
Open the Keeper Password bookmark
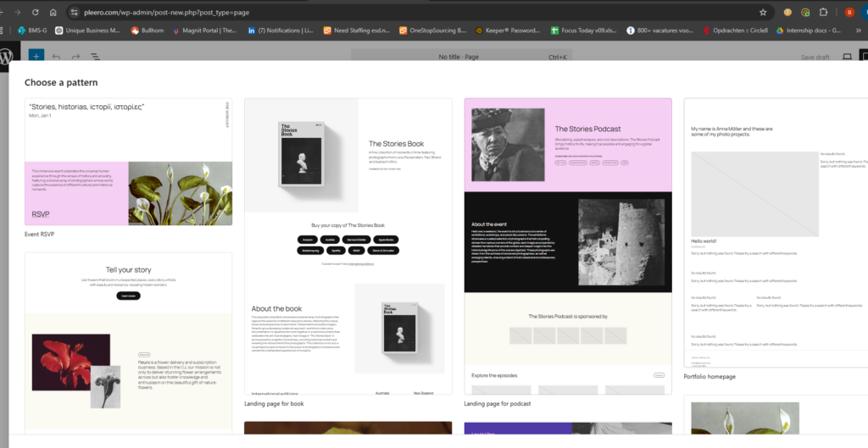[509, 30]
